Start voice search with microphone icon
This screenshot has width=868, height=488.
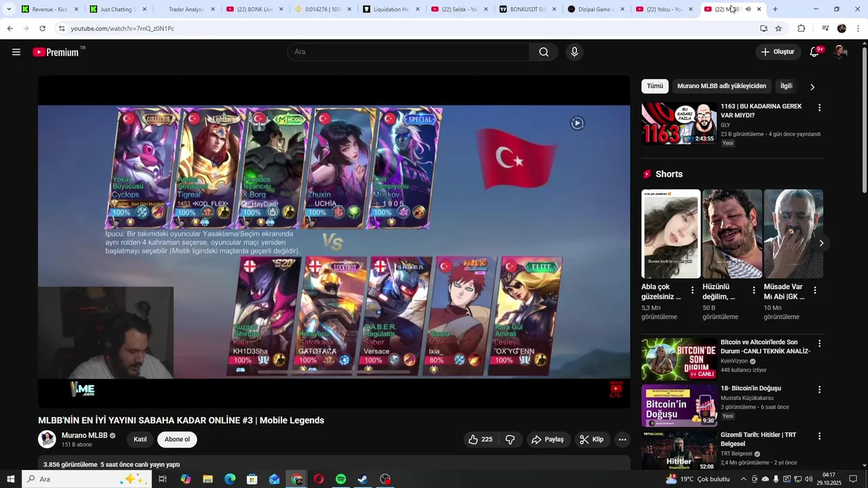[574, 52]
